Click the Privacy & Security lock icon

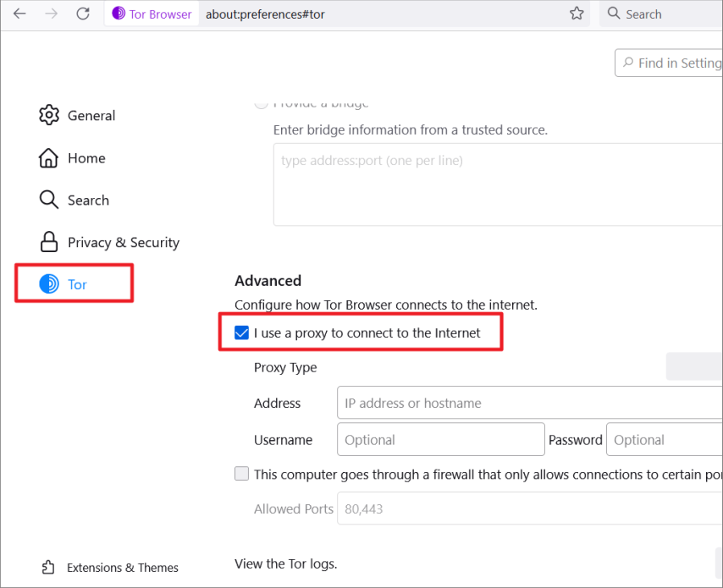(49, 242)
